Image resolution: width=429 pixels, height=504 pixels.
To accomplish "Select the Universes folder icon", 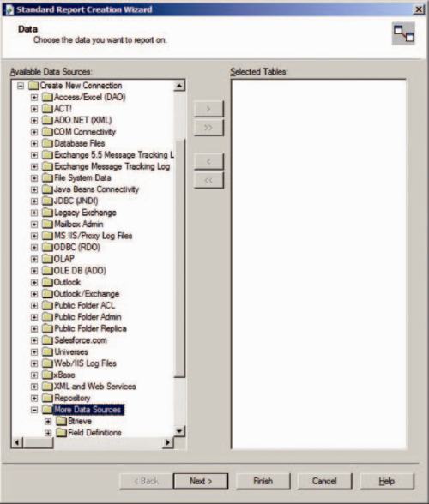I will tap(48, 351).
